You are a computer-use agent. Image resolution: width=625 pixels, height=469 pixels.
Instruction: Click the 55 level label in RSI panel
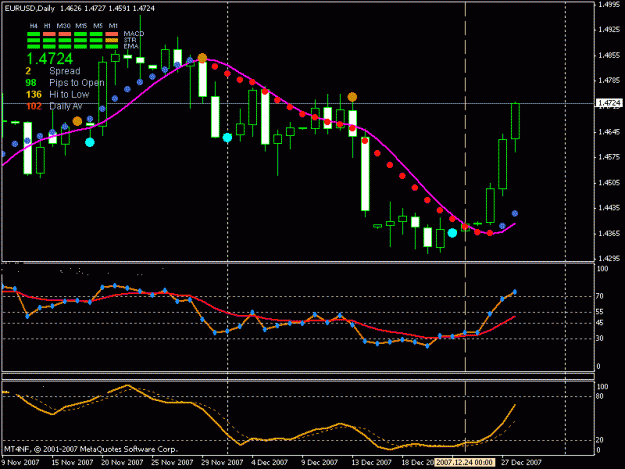(x=600, y=312)
